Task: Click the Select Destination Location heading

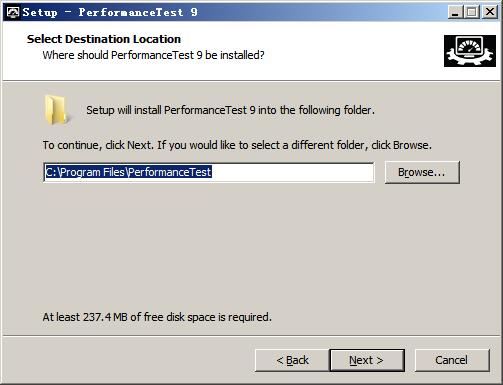Action: (x=104, y=39)
